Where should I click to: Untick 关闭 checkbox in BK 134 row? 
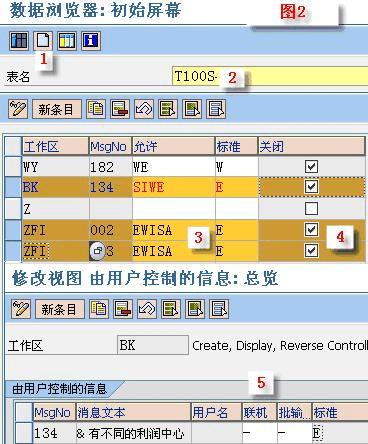pos(311,187)
